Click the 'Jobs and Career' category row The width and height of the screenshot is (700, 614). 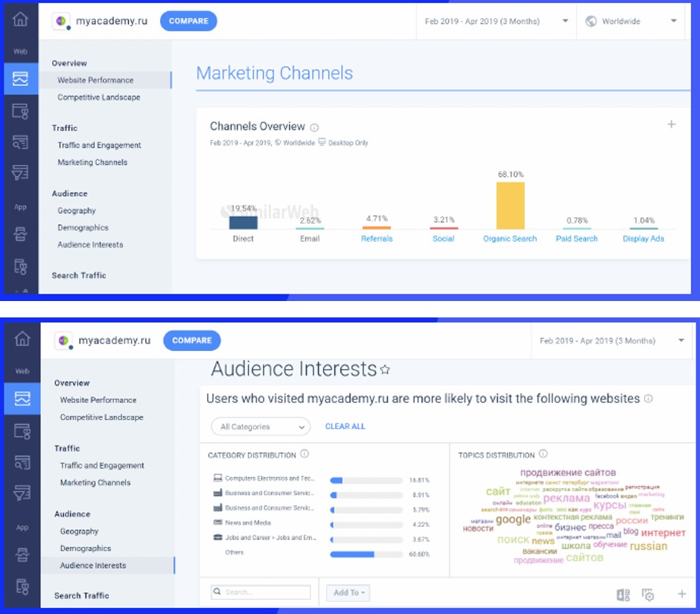322,538
